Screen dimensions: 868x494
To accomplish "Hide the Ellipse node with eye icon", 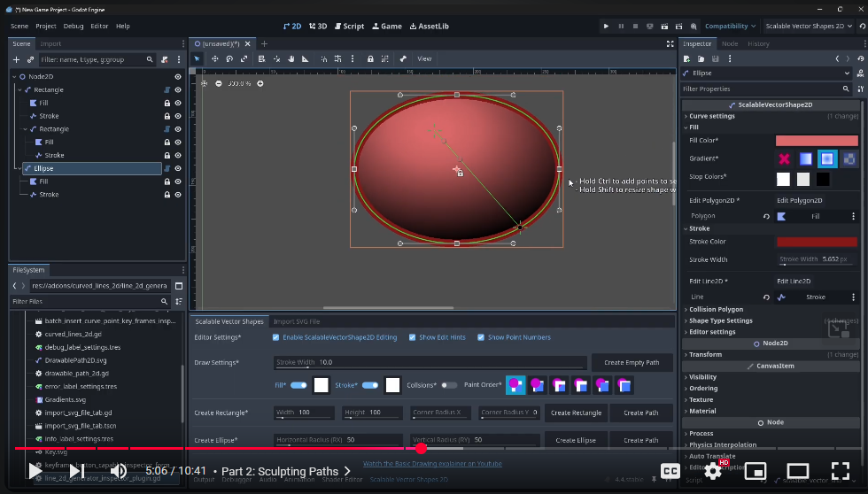I will [x=178, y=168].
